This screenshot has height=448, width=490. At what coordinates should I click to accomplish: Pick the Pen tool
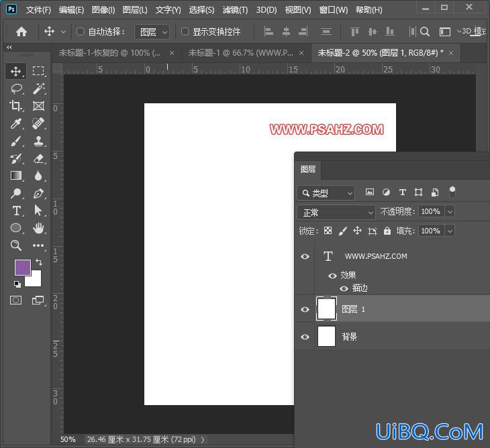[x=38, y=193]
